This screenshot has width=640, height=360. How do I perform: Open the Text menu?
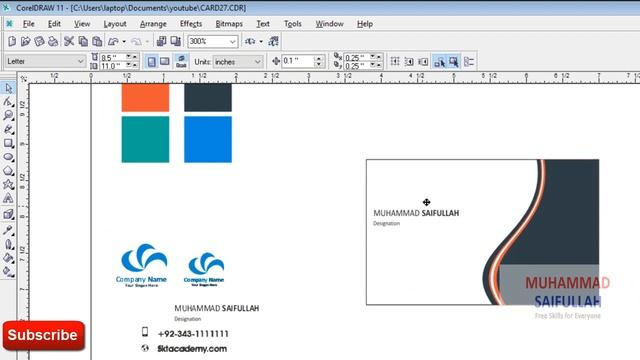(x=263, y=24)
